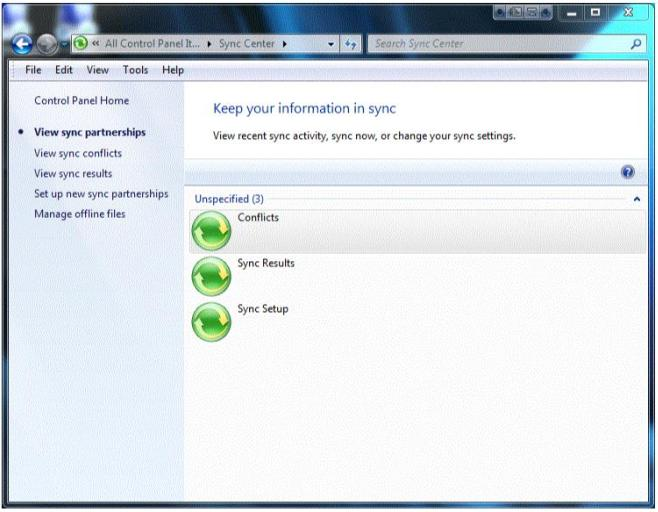This screenshot has width=658, height=512.
Task: Click the Sync Setup green icon
Action: click(x=211, y=322)
